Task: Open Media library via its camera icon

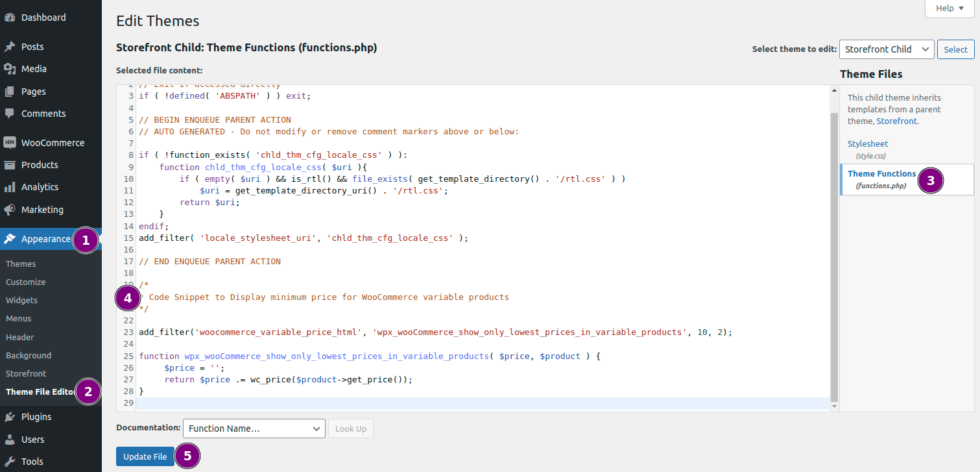Action: point(11,69)
